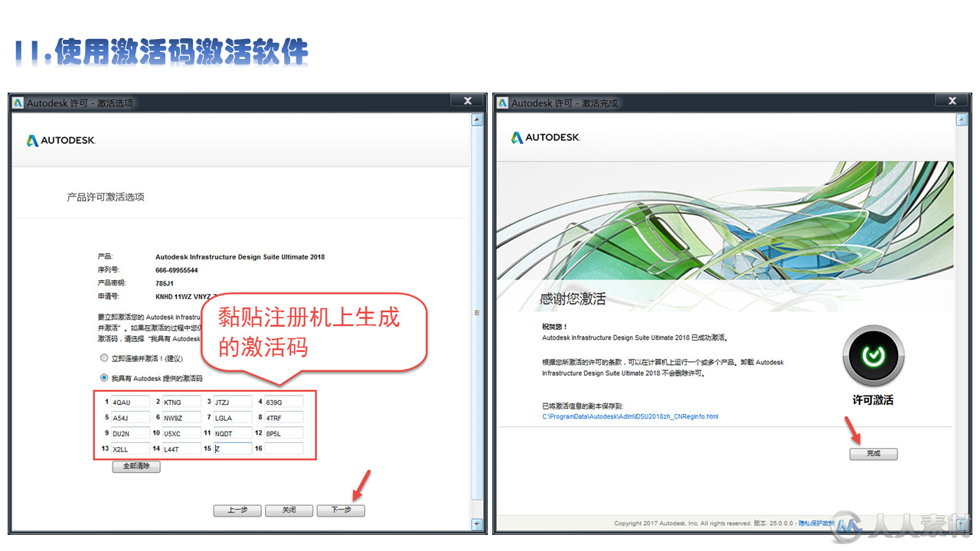
Task: Click activation code field 6 containing NW9Z
Action: pos(181,418)
